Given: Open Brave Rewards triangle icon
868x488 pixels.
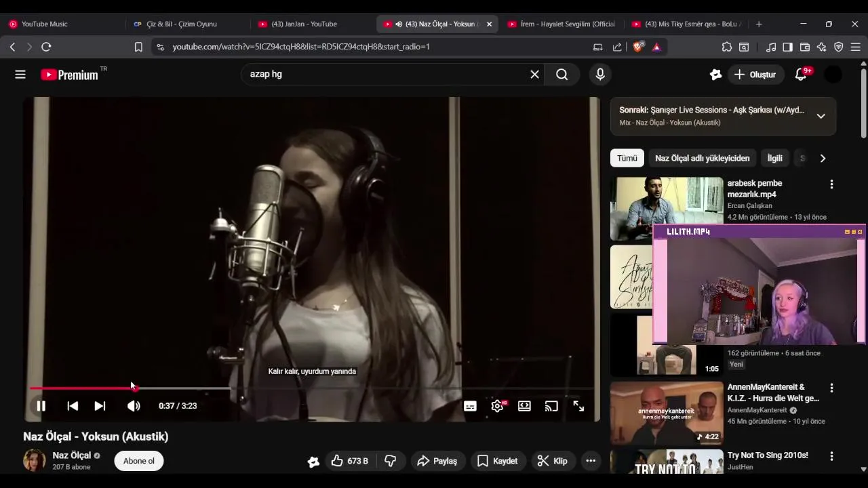Looking at the screenshot, I should click(x=656, y=47).
